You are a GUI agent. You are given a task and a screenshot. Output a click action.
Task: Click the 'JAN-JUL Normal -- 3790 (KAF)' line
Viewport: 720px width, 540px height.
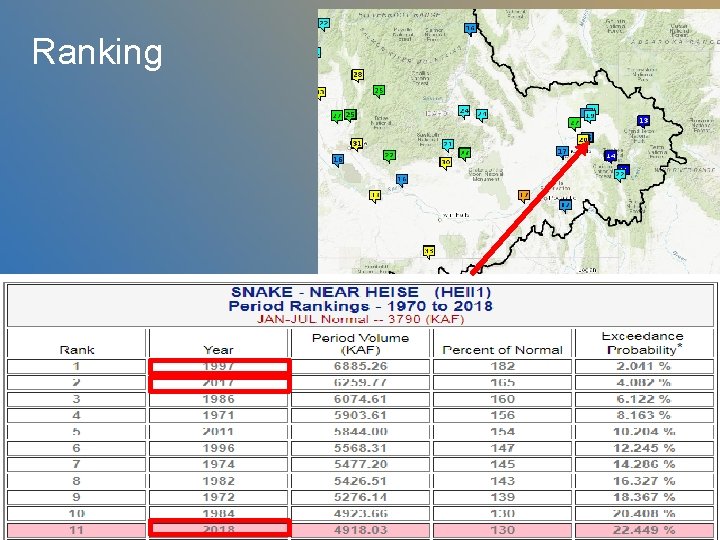click(x=360, y=319)
